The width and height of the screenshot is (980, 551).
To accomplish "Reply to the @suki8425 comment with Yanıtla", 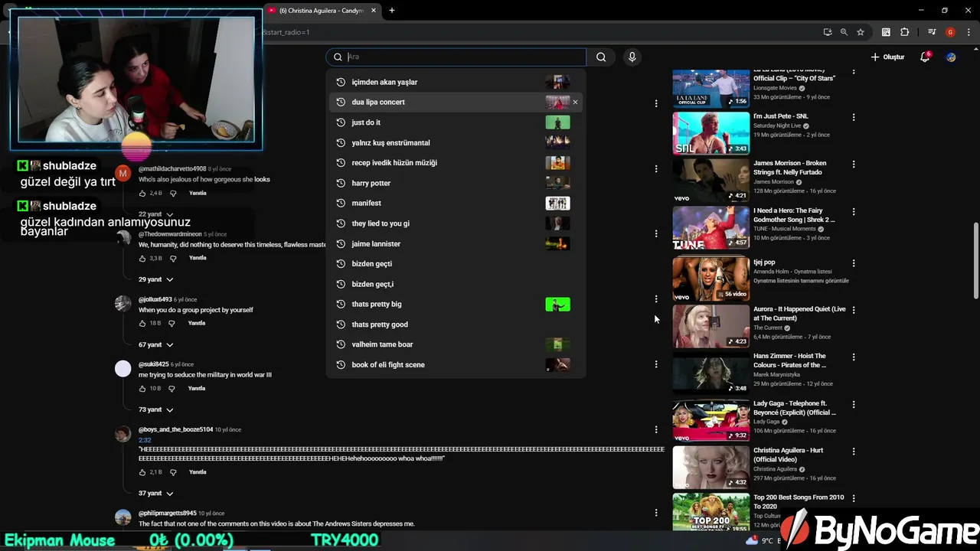I will tap(197, 389).
